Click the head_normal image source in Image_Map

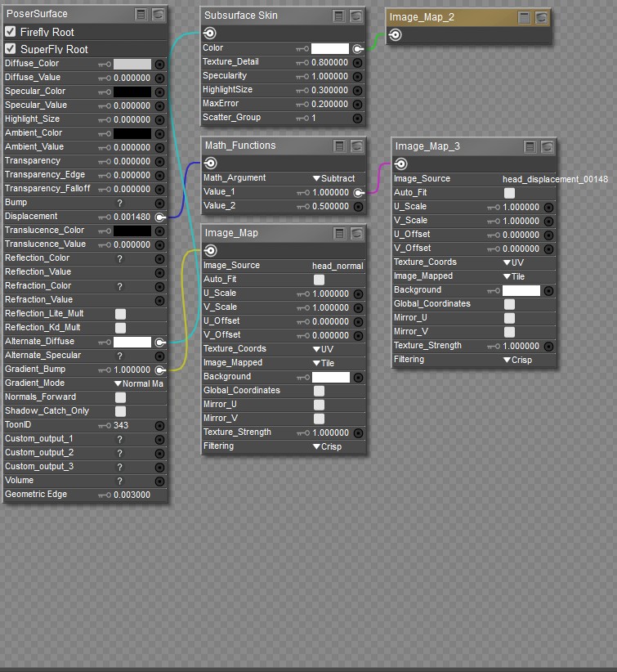(x=338, y=266)
